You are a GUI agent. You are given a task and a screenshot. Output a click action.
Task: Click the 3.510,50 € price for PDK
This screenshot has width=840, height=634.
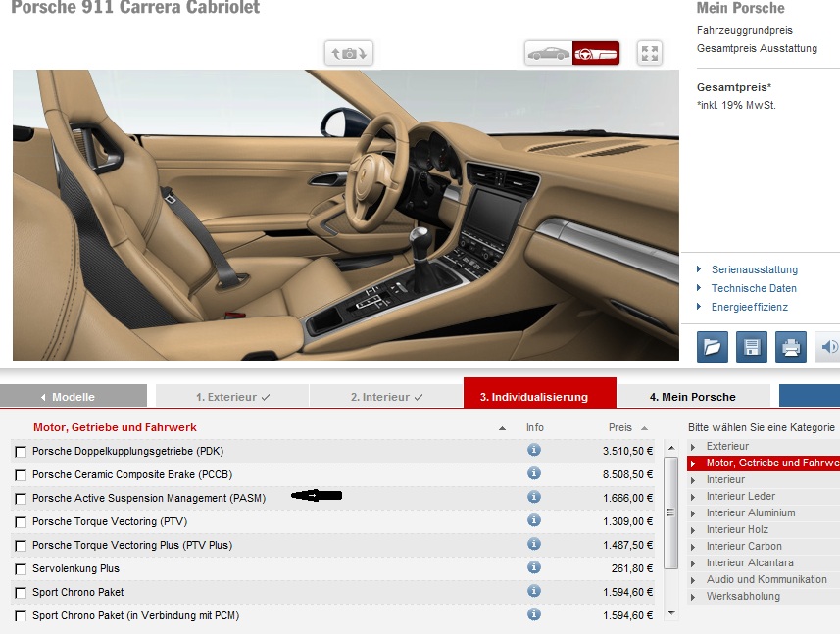click(x=627, y=451)
